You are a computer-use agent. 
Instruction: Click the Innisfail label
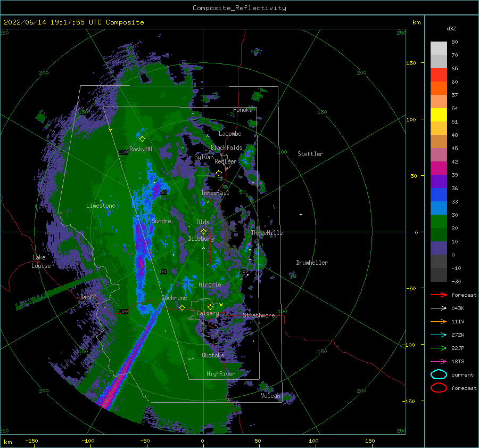(x=215, y=193)
